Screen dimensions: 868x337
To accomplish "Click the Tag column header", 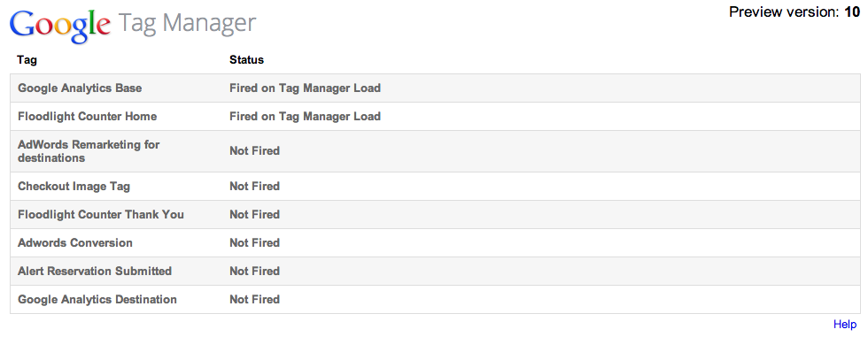I will [27, 59].
